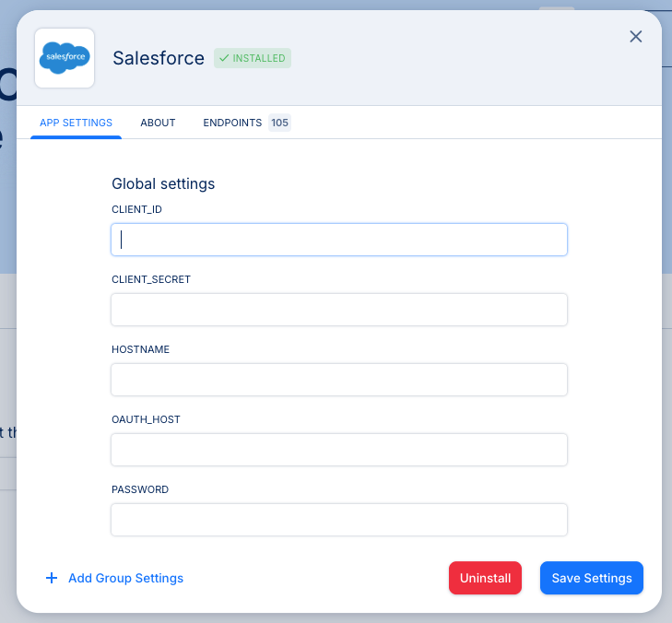
Task: Click the Global settings heading
Action: click(x=163, y=184)
